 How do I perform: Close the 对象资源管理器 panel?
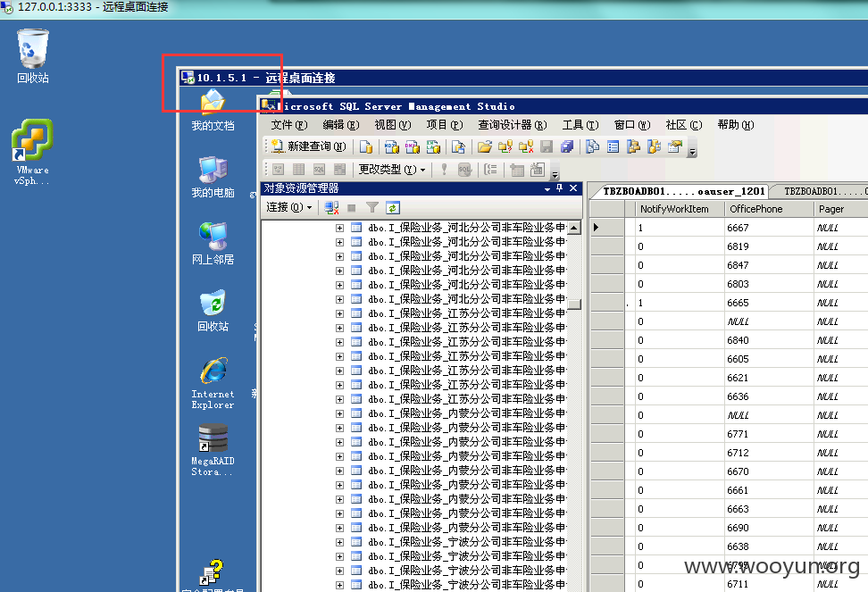point(573,188)
